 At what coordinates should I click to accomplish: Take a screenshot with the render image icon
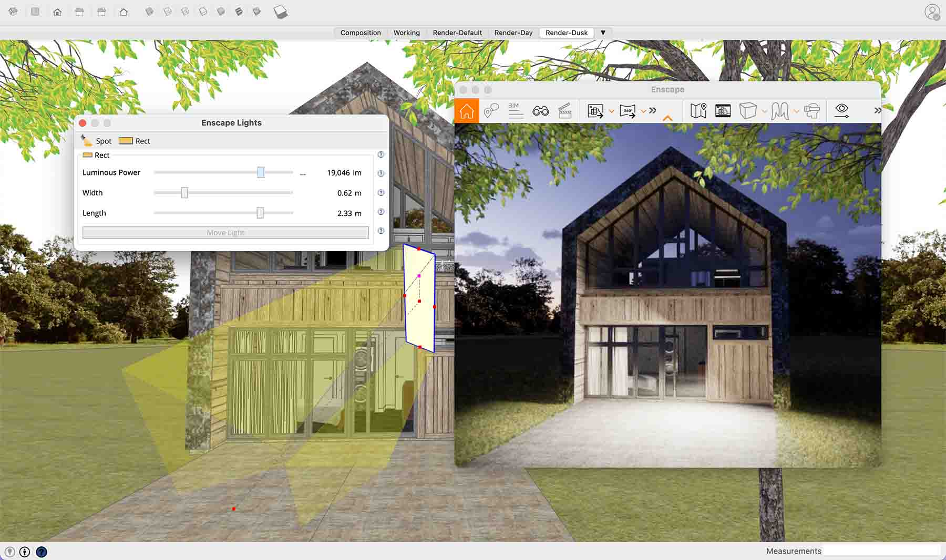point(595,111)
